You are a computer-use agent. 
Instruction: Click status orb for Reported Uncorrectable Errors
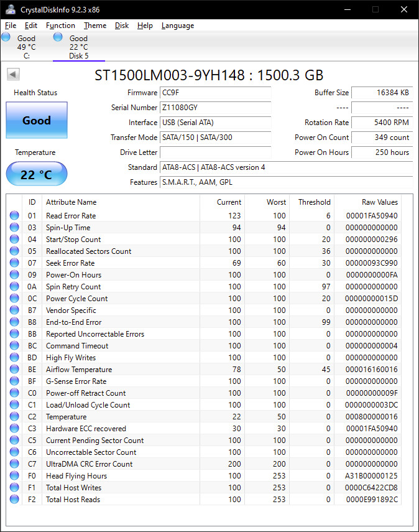[14, 334]
